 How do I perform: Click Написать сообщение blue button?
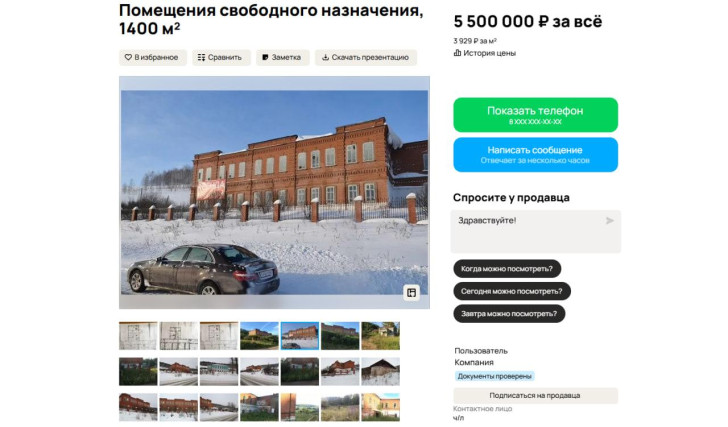click(535, 155)
